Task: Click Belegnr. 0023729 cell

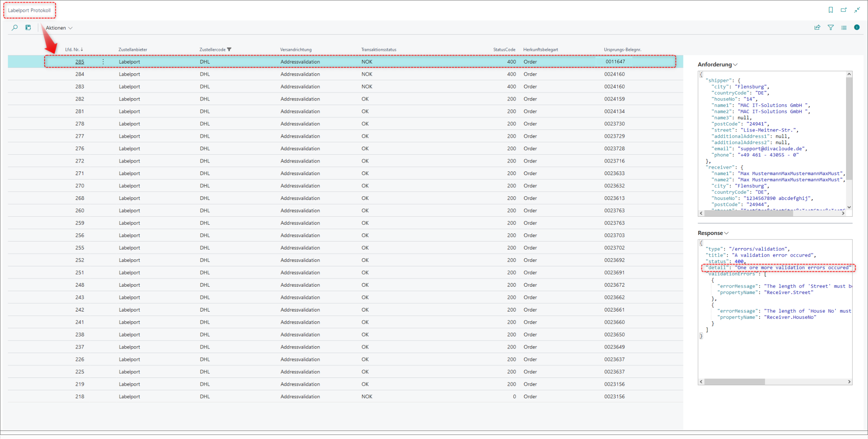Action: pyautogui.click(x=615, y=136)
